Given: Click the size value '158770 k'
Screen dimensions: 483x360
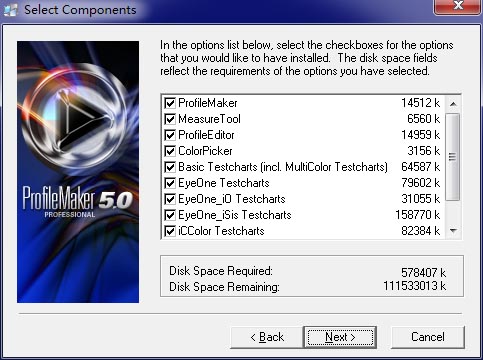Looking at the screenshot, I should (x=417, y=215).
